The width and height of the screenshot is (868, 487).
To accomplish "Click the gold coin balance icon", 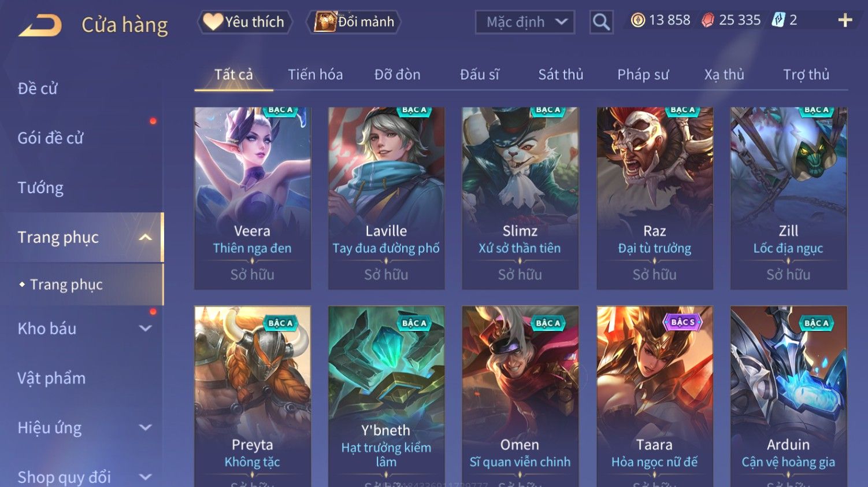I will [637, 20].
